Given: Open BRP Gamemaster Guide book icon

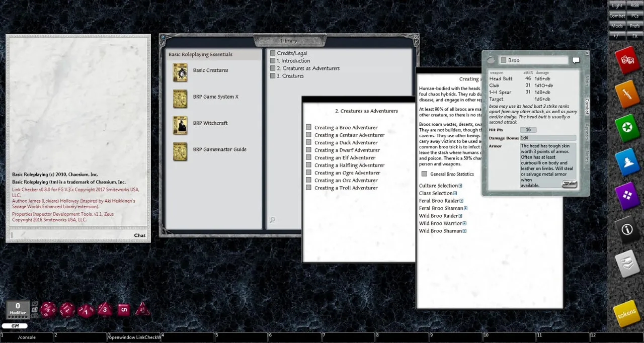Looking at the screenshot, I should tap(180, 151).
